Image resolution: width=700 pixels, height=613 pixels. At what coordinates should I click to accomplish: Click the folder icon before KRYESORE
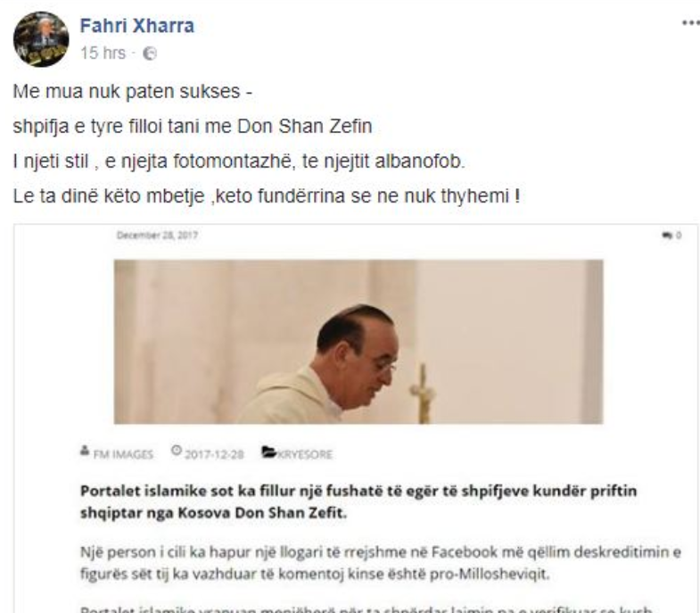click(x=268, y=452)
